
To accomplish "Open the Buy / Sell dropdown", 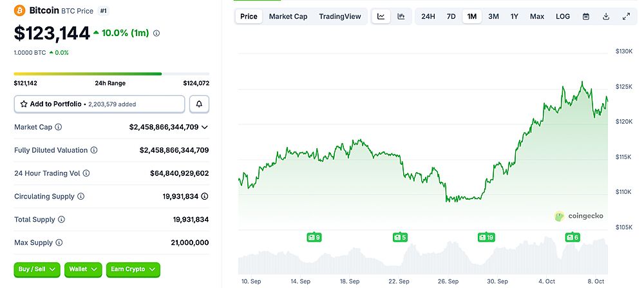I will 37,269.
